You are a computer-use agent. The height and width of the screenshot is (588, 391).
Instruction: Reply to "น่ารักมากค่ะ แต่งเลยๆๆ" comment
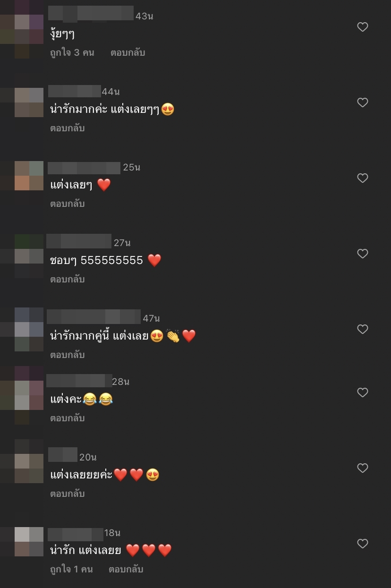(68, 128)
